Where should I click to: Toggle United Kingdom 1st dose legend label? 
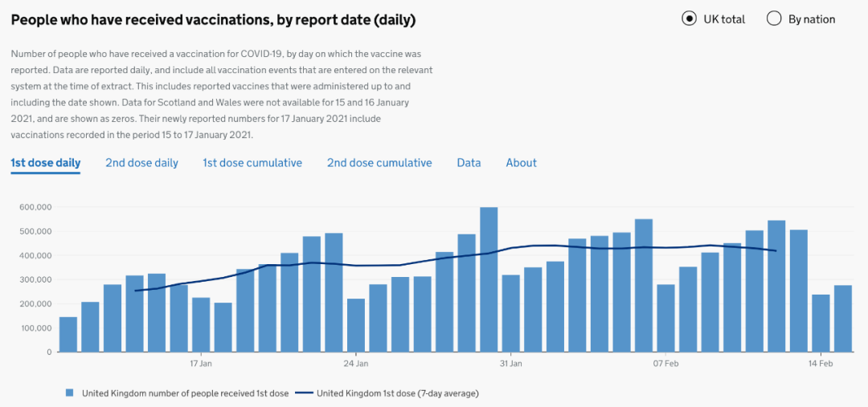click(185, 393)
